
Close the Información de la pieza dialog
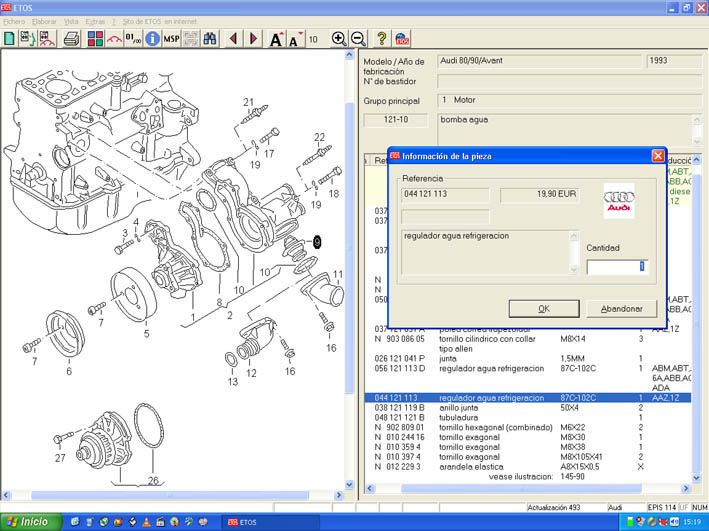pyautogui.click(x=658, y=156)
